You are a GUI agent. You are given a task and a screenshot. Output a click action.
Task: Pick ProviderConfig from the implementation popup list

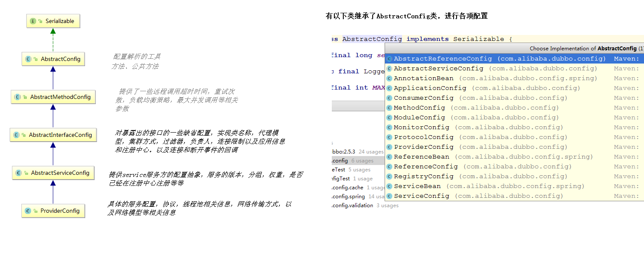click(514, 147)
